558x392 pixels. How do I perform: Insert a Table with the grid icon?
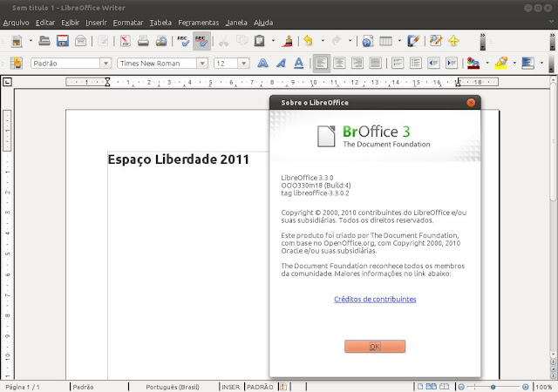(385, 41)
